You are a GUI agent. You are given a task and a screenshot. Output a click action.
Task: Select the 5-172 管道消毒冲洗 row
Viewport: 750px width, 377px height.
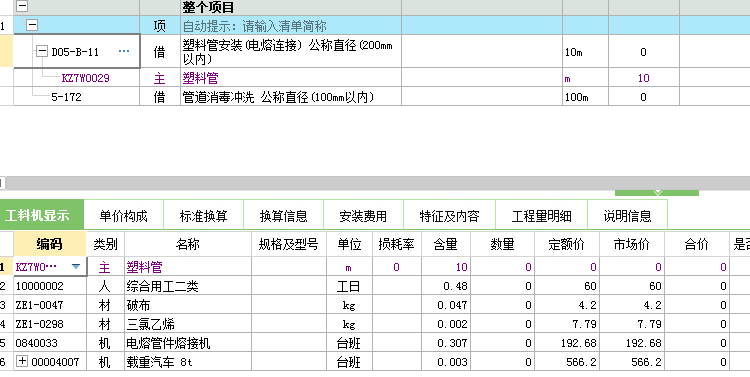(375, 97)
